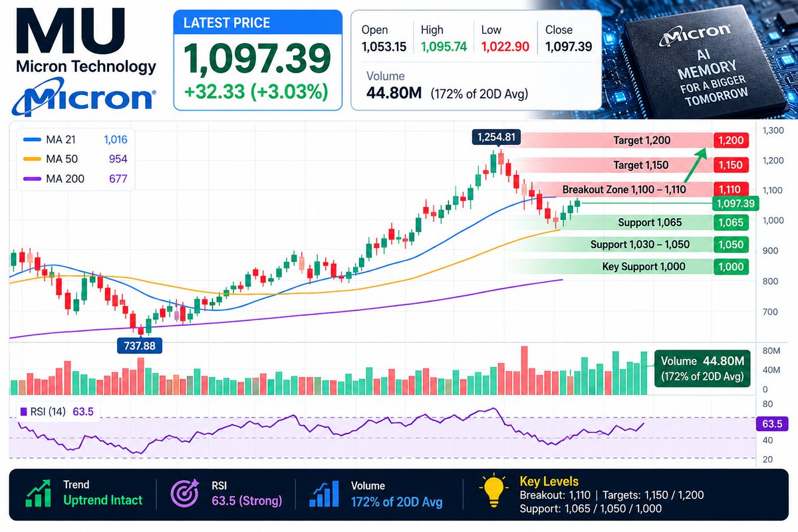Click the red 1,200 price tag

(x=731, y=141)
